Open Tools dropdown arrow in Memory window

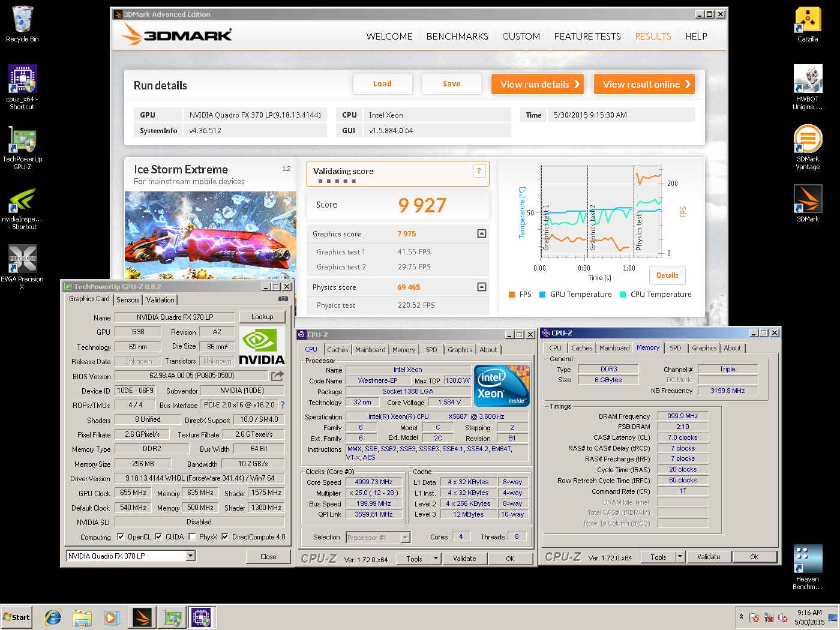click(680, 557)
